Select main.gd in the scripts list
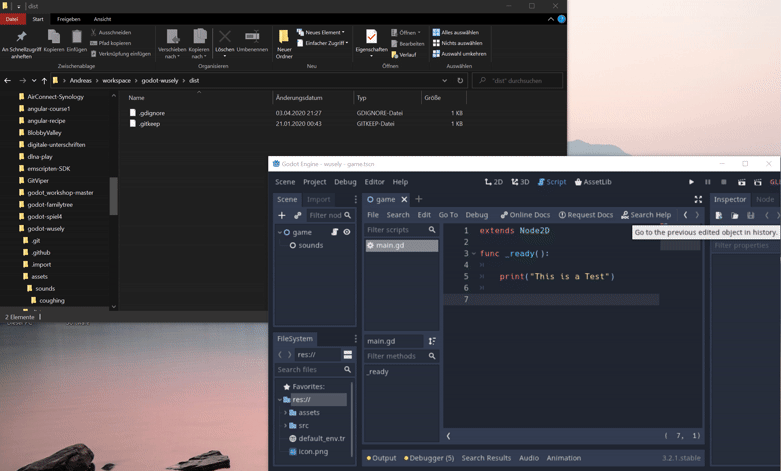781x471 pixels. pyautogui.click(x=402, y=245)
